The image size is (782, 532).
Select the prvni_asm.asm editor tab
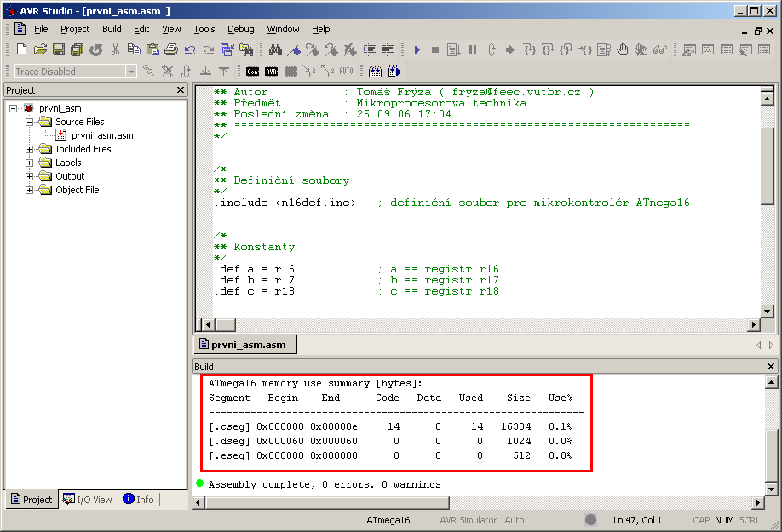click(244, 344)
